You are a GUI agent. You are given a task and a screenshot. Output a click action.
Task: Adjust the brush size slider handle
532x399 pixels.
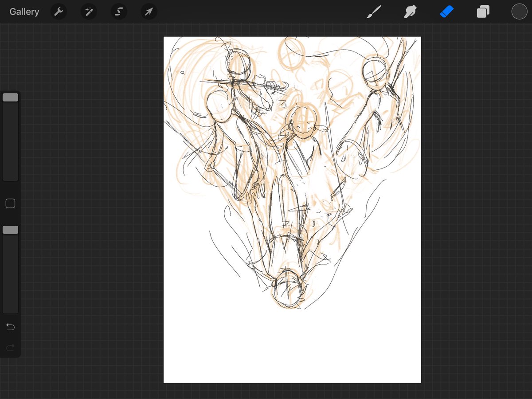pyautogui.click(x=10, y=98)
